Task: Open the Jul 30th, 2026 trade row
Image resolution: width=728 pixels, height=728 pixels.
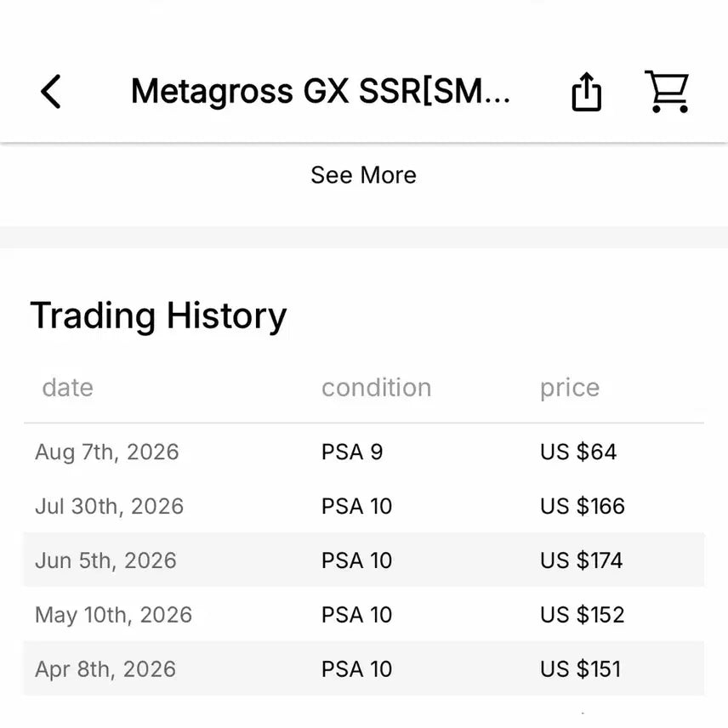Action: pyautogui.click(x=364, y=506)
